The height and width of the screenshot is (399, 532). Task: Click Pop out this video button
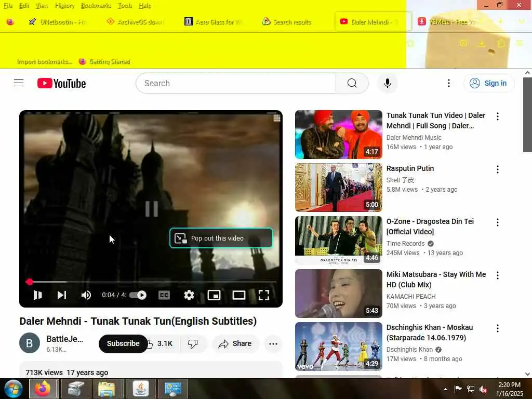pos(221,238)
